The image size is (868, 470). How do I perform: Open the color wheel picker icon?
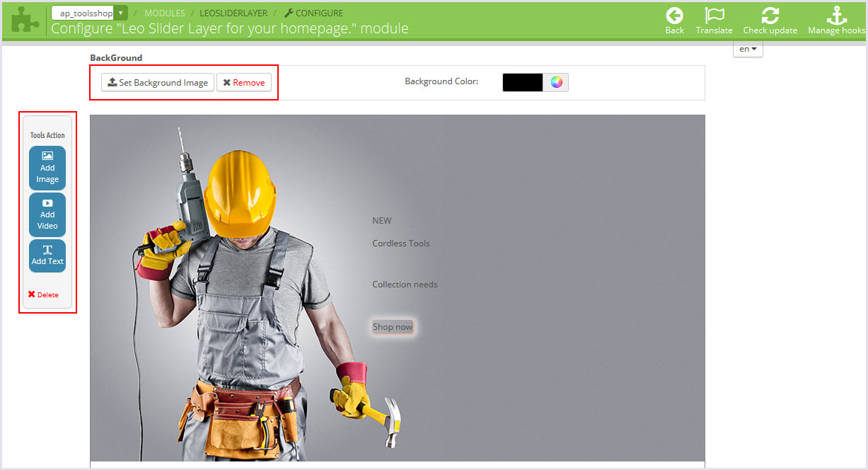coord(557,82)
